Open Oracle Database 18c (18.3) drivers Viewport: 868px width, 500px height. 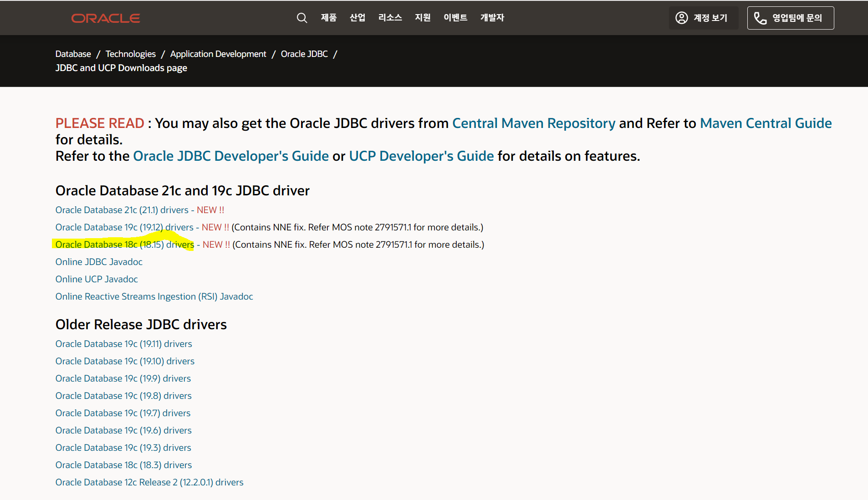click(x=123, y=465)
